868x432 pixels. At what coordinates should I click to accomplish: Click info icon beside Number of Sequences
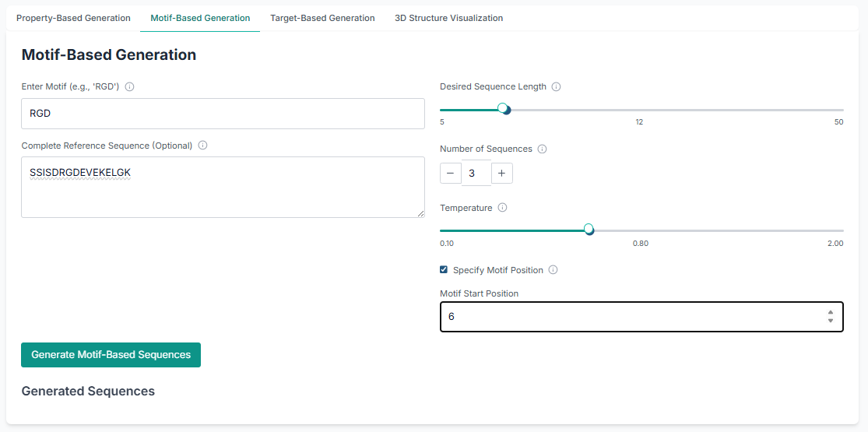pos(543,149)
